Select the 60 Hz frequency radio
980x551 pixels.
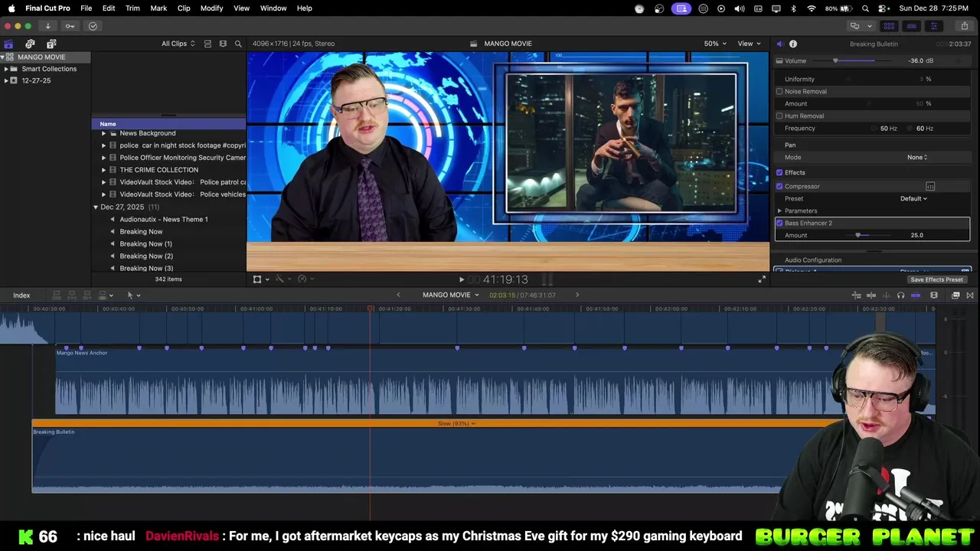tap(911, 129)
